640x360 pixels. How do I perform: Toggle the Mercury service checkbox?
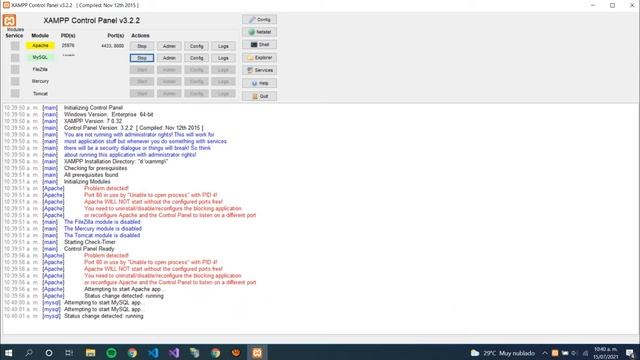tap(15, 82)
